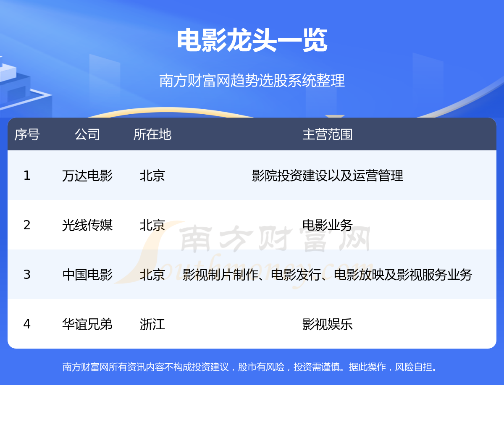Click the 序号 column header
Image resolution: width=504 pixels, height=441 pixels.
27,134
